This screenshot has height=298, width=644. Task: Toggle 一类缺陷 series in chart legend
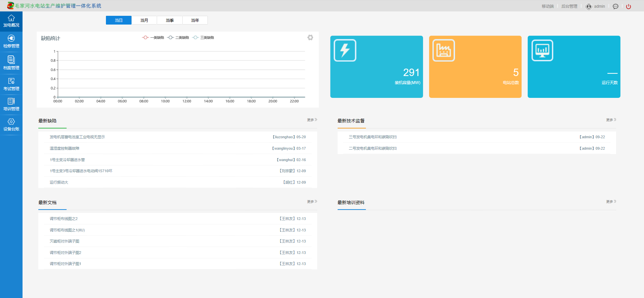(x=153, y=38)
